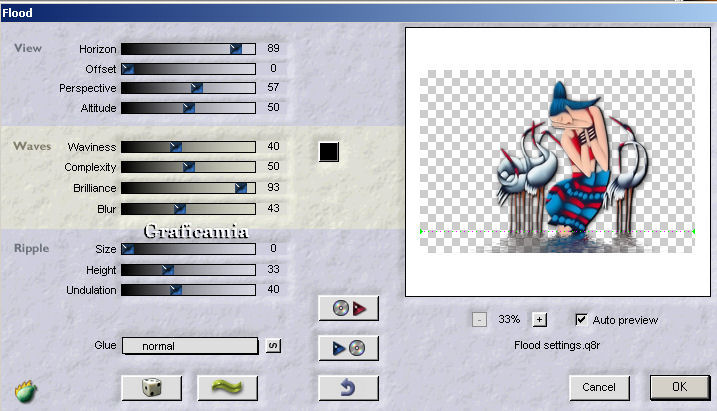Click the Horizon slider

tap(188, 49)
